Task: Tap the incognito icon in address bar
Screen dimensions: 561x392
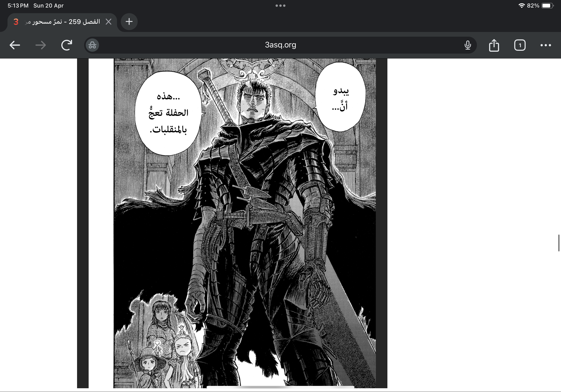Action: tap(92, 45)
